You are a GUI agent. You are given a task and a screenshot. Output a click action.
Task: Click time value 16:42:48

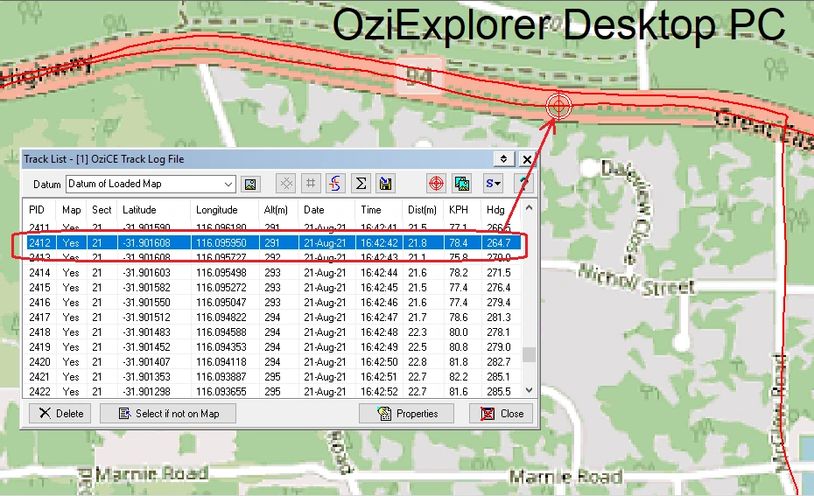[x=379, y=332]
